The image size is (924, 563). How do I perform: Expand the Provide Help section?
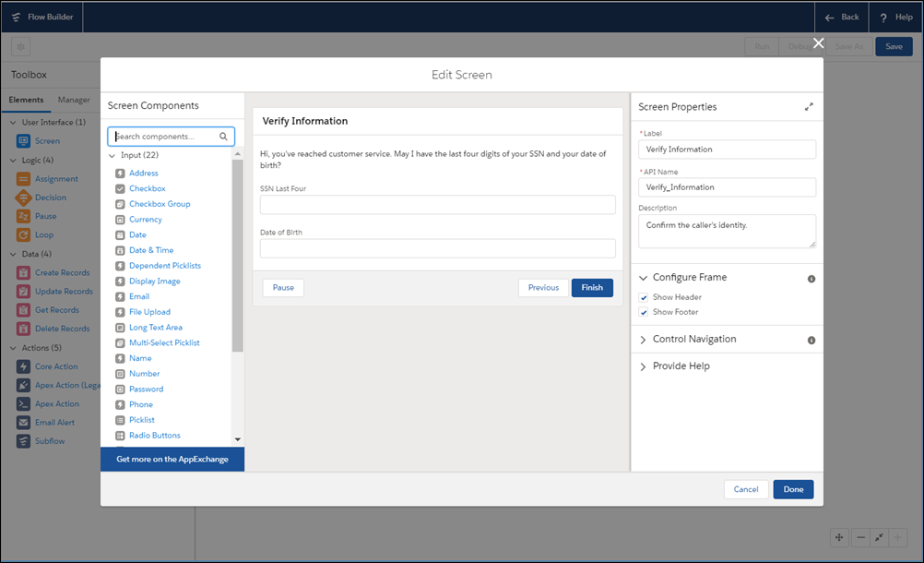(x=643, y=366)
